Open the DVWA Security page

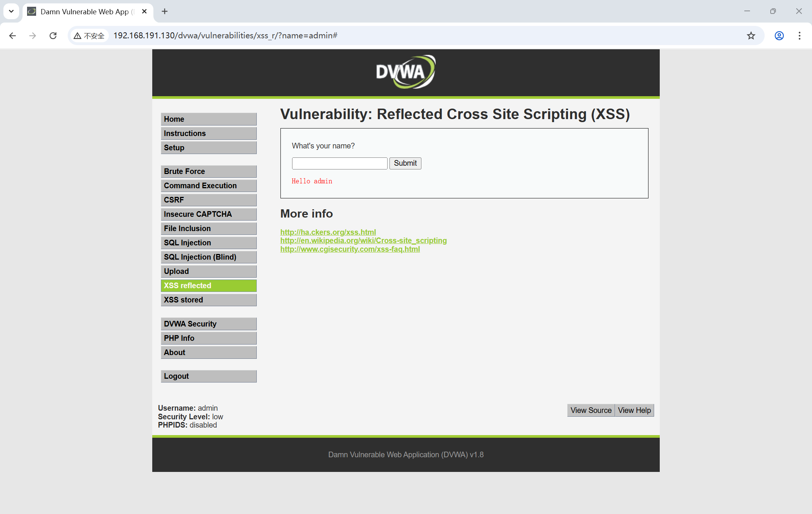[x=209, y=324]
